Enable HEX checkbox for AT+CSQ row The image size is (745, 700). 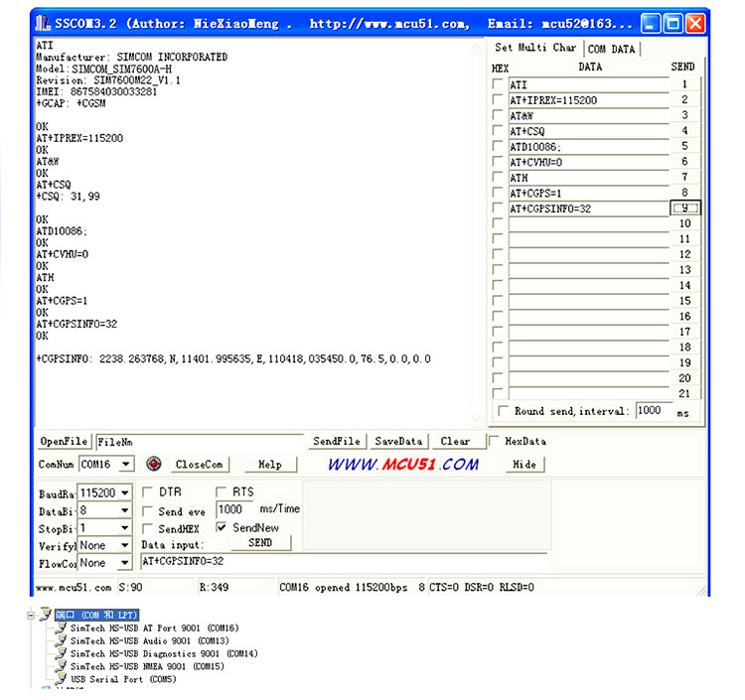click(498, 131)
